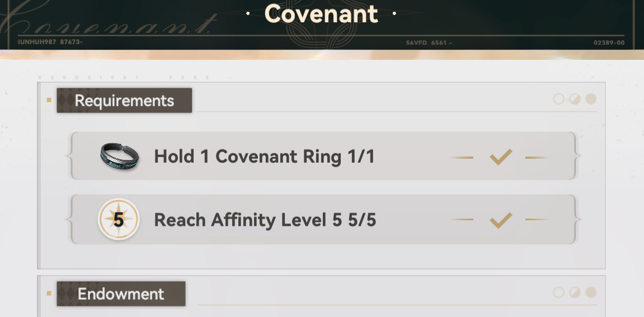Image resolution: width=644 pixels, height=317 pixels.
Task: Click the empty circle in Requirements header
Action: click(x=558, y=99)
